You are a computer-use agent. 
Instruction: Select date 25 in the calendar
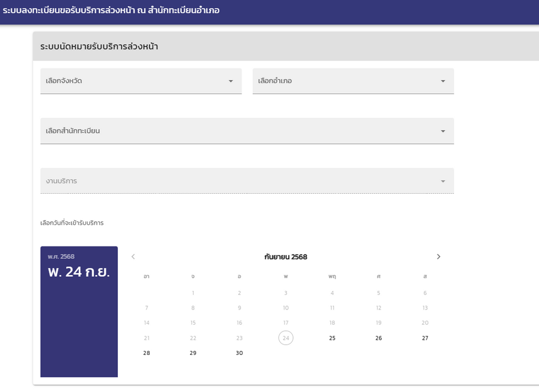point(332,338)
